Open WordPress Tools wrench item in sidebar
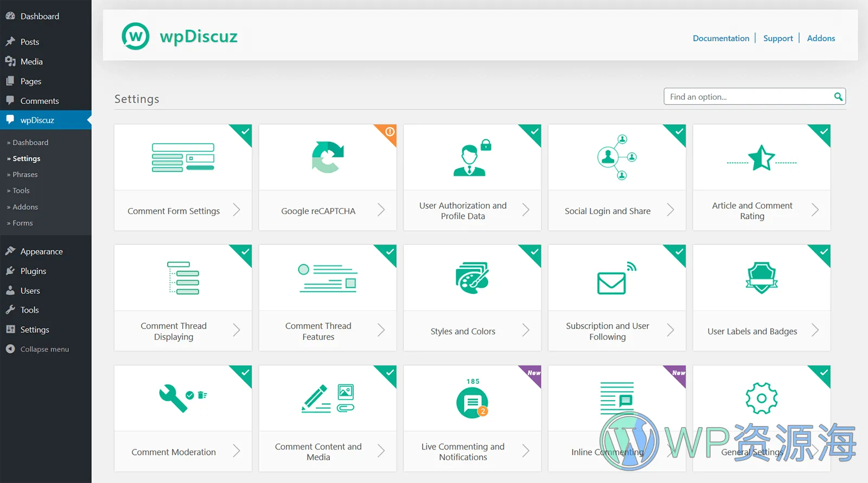 [29, 310]
